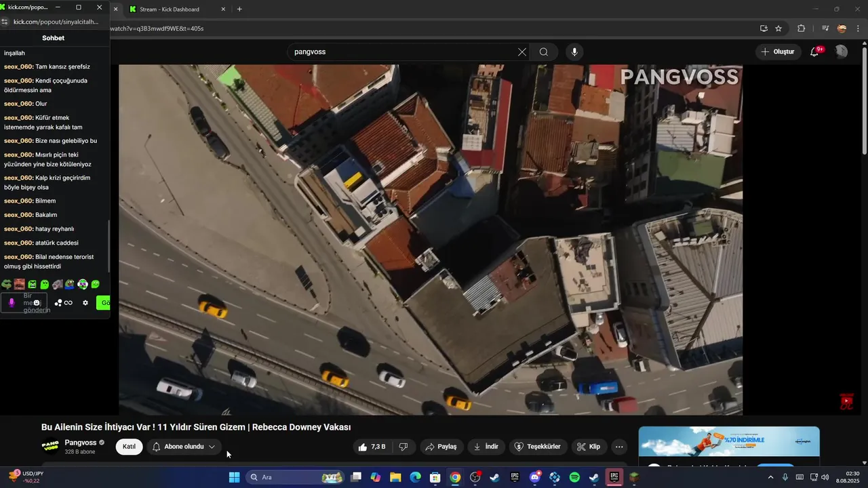
Task: Click chat message 'hatay reyhanlı'
Action: [x=54, y=229]
